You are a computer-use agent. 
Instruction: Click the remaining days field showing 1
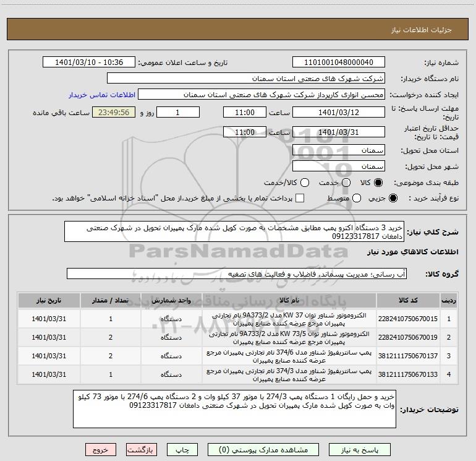(x=178, y=113)
